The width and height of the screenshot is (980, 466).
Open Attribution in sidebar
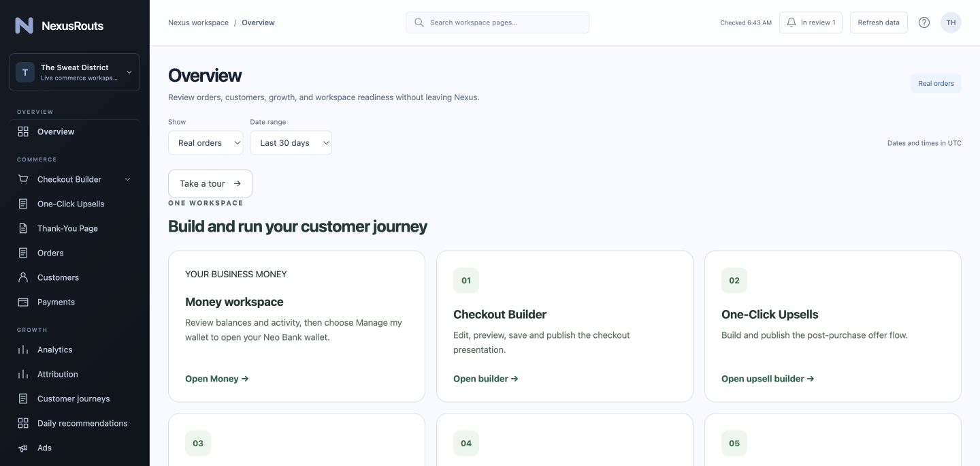tap(74, 374)
